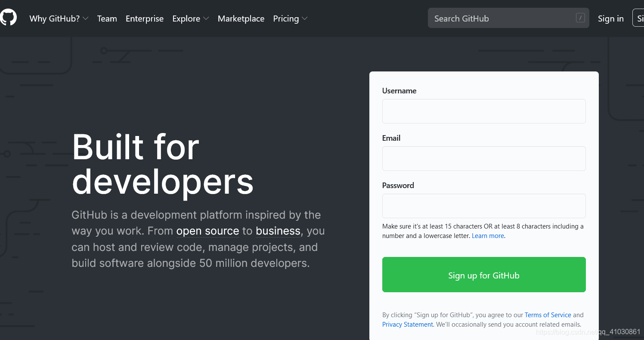Follow the business link
This screenshot has width=644, height=340.
278,231
